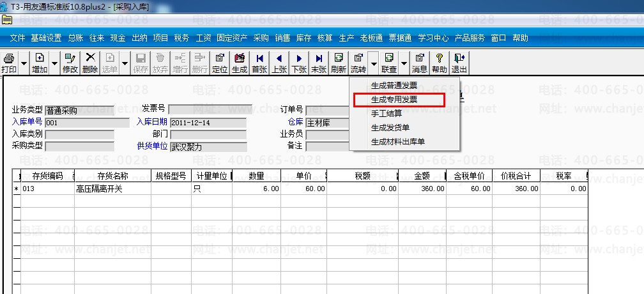Go to first record with 首张
644x294 pixels.
(259, 63)
